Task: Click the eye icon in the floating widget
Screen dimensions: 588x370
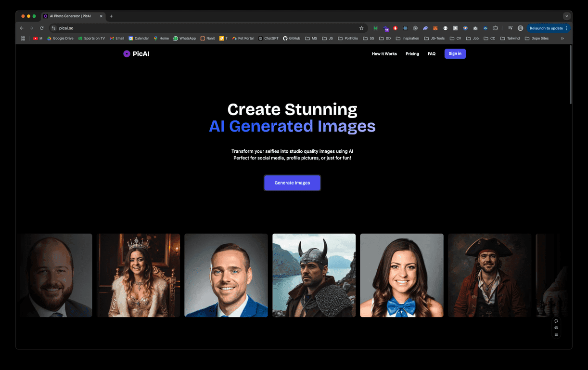Action: pos(556,327)
